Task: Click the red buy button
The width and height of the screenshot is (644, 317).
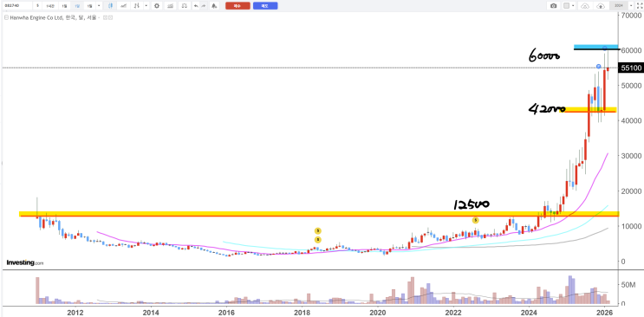Action: pyautogui.click(x=237, y=6)
